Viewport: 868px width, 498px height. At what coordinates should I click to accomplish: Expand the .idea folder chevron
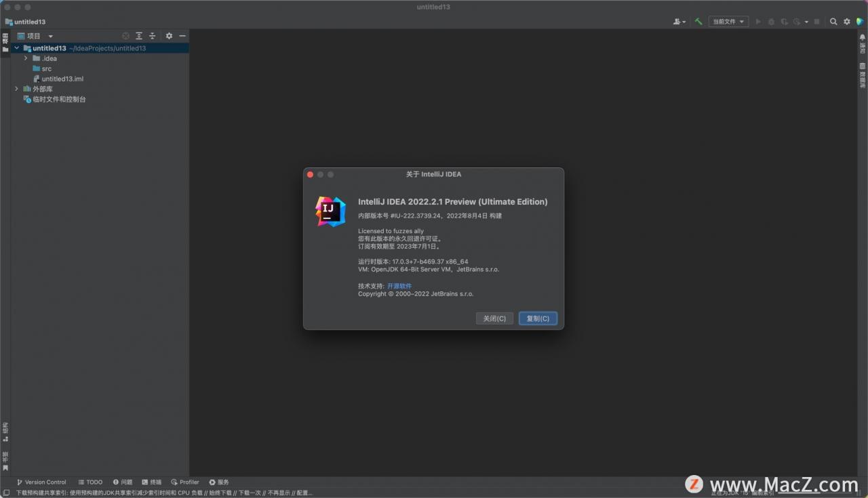pos(26,58)
